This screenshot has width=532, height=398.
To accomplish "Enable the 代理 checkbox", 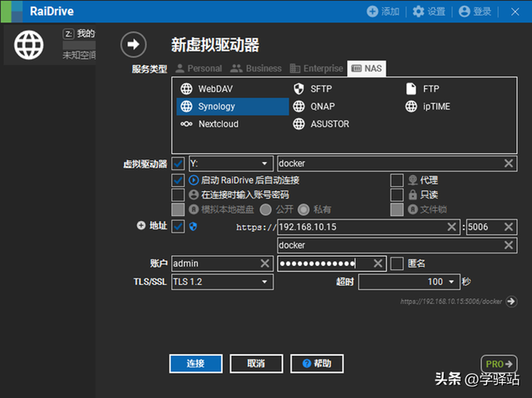I will coord(397,180).
